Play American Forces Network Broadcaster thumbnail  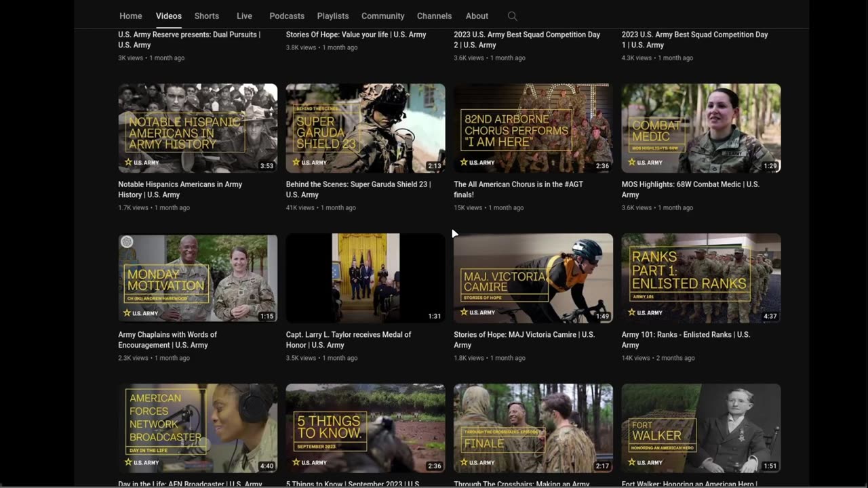(x=198, y=428)
